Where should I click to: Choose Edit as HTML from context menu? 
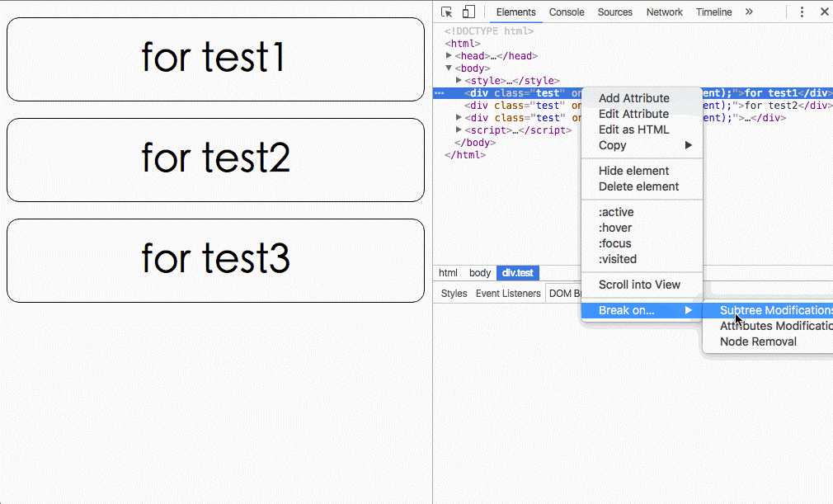pyautogui.click(x=633, y=130)
